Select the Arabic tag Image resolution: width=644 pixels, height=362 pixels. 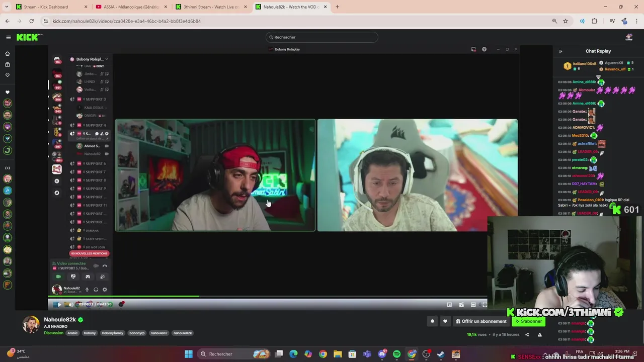(72, 333)
